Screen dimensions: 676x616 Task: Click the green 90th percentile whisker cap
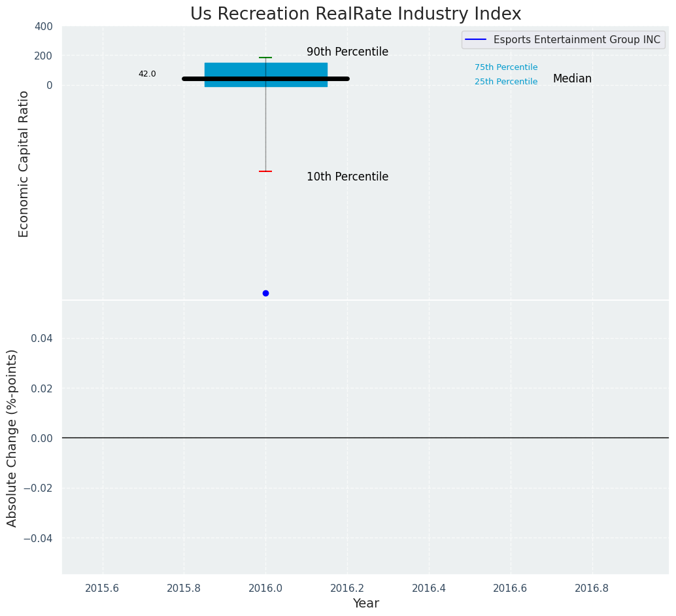265,58
